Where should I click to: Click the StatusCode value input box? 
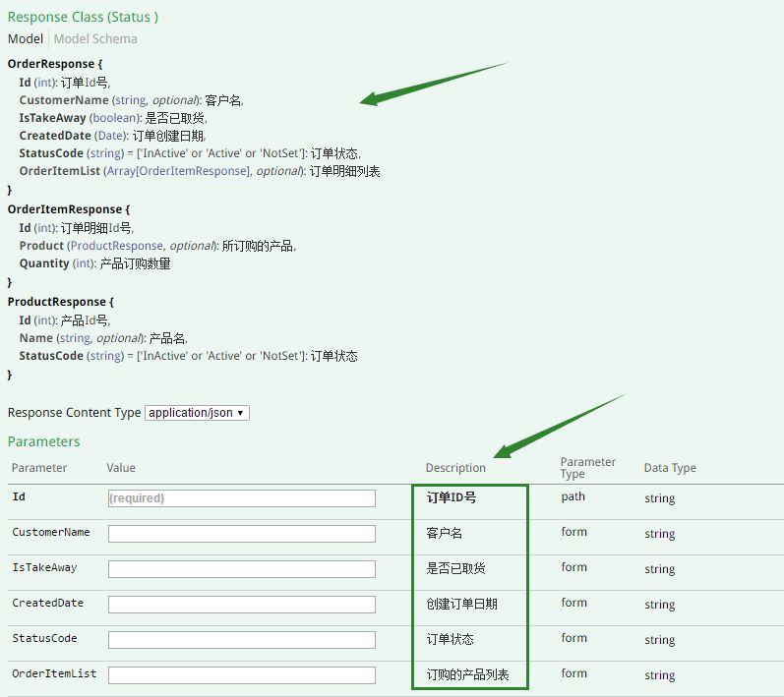pyautogui.click(x=242, y=640)
